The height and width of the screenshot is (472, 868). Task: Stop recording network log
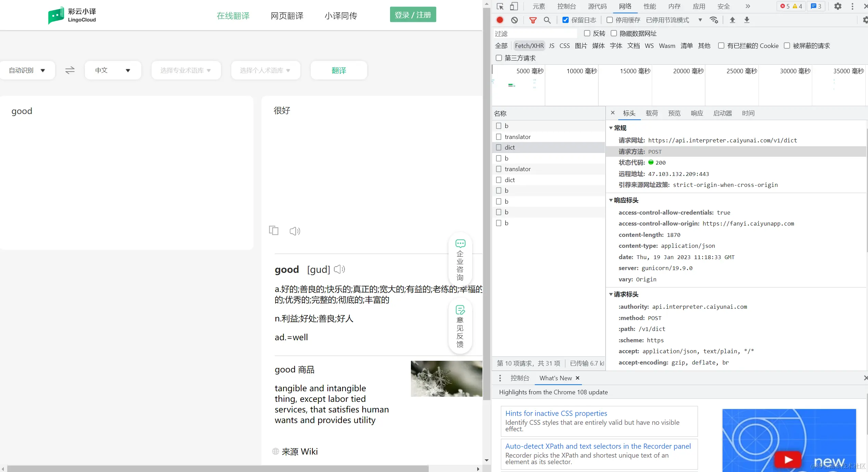point(500,20)
